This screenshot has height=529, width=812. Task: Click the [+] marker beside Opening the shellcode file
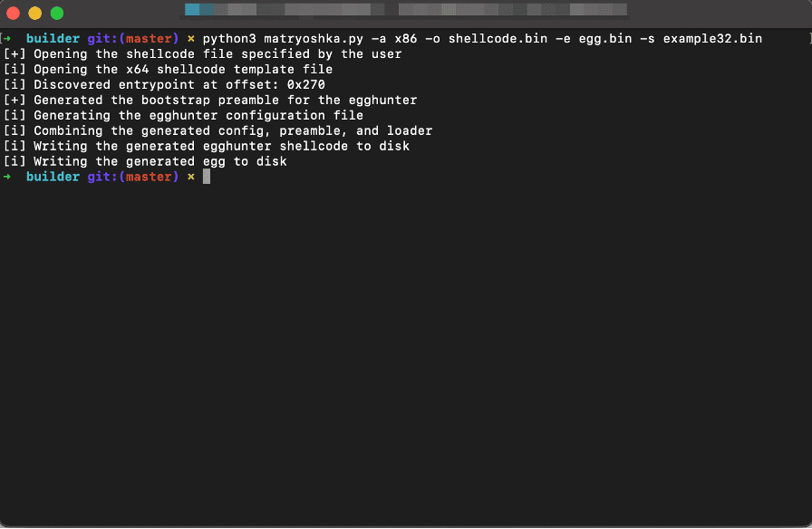(x=14, y=53)
